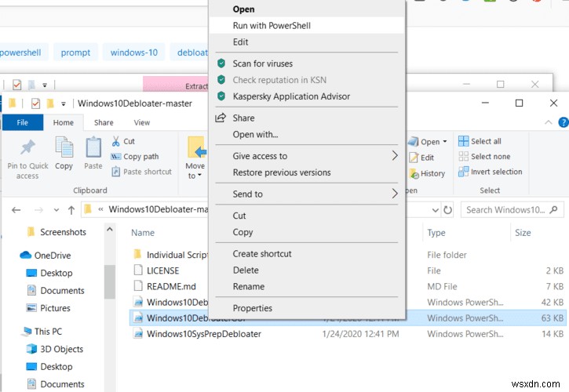Click the powershell tag in browser

pos(20,53)
